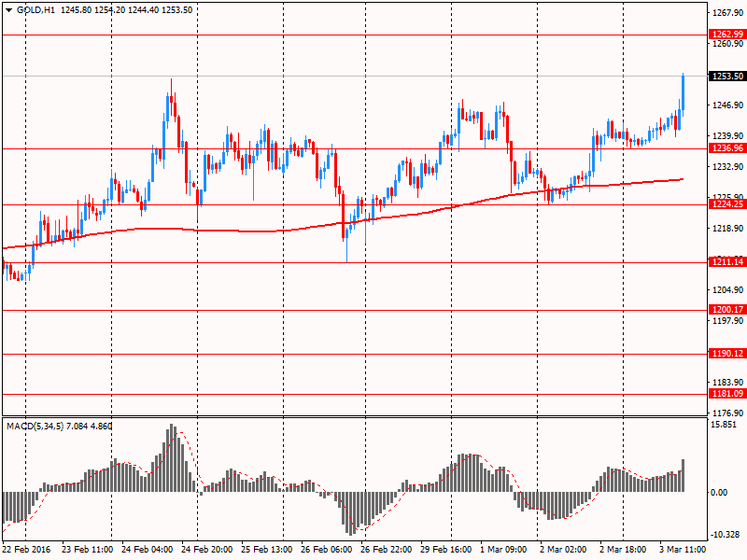Click the 1200.17 red level label
Image resolution: width=747 pixels, height=560 pixels.
point(726,309)
